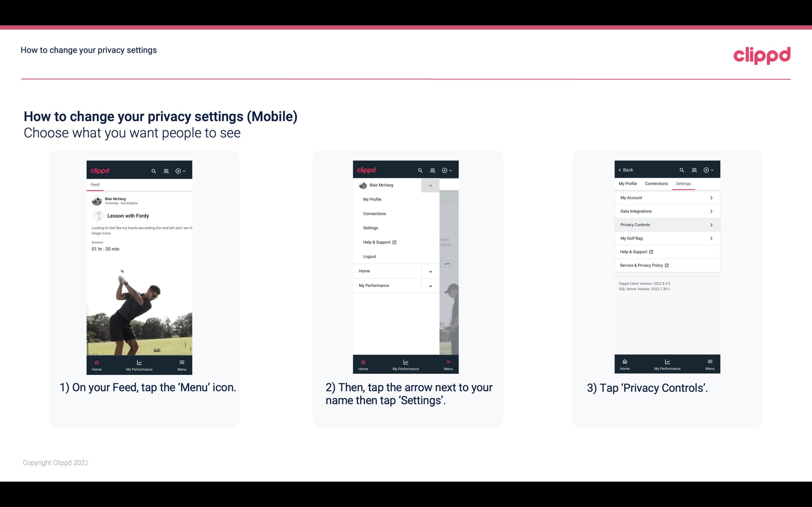Select the My Profile tab settings
Image resolution: width=812 pixels, height=507 pixels.
point(628,183)
